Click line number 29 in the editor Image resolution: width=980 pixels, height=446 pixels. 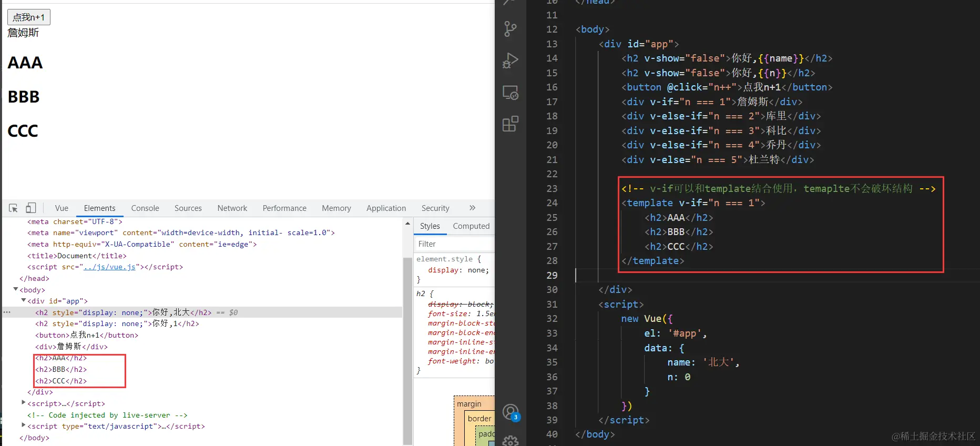pyautogui.click(x=552, y=276)
